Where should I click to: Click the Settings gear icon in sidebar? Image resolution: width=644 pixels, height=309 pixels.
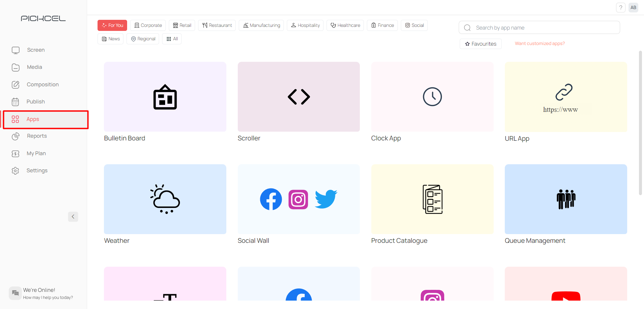[15, 171]
